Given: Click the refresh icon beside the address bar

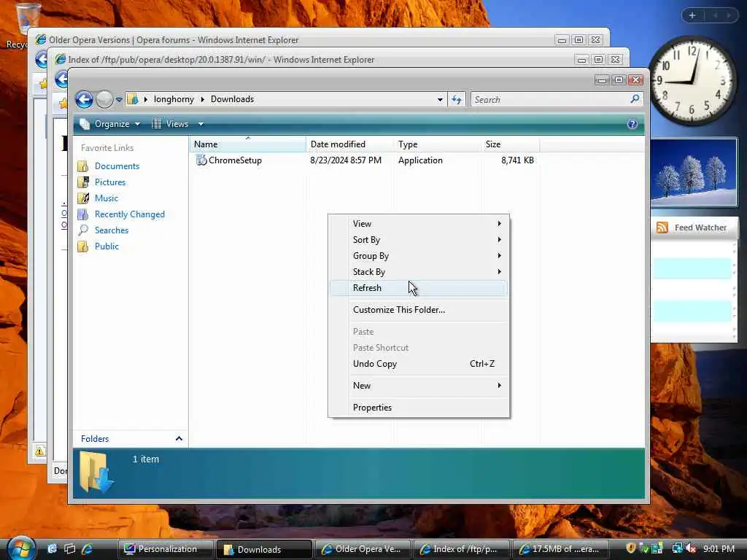Looking at the screenshot, I should [x=457, y=99].
